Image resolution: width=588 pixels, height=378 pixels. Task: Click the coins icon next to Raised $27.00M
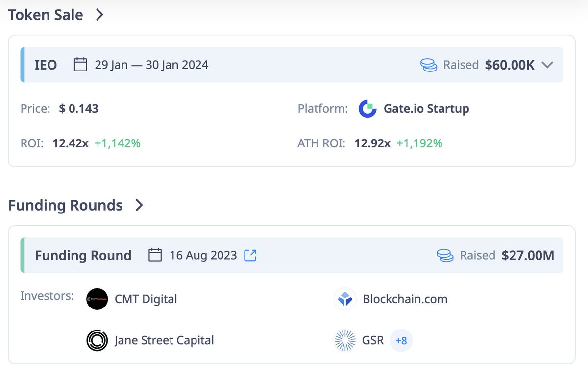point(445,255)
